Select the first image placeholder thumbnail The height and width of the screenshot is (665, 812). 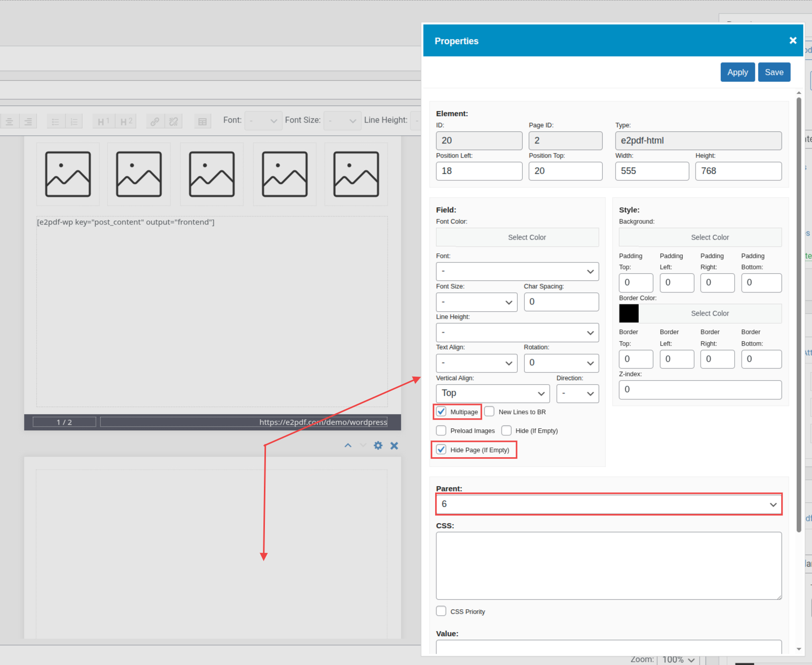(68, 174)
